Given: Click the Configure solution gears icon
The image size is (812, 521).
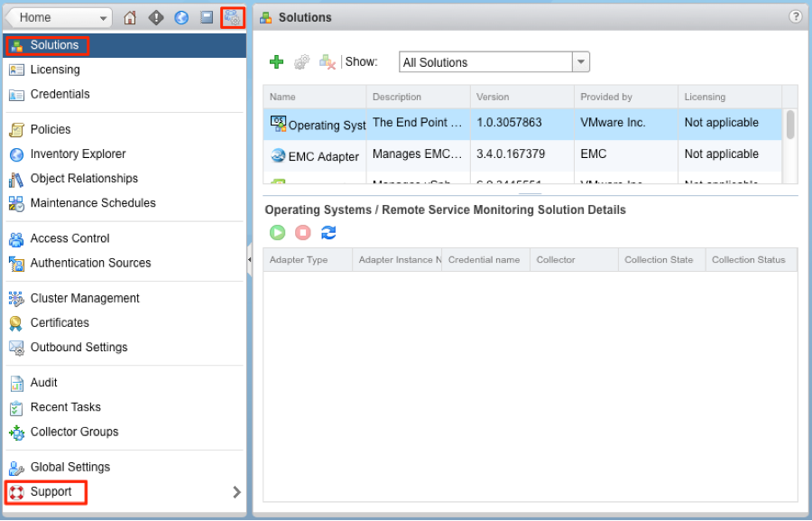Looking at the screenshot, I should pos(302,62).
